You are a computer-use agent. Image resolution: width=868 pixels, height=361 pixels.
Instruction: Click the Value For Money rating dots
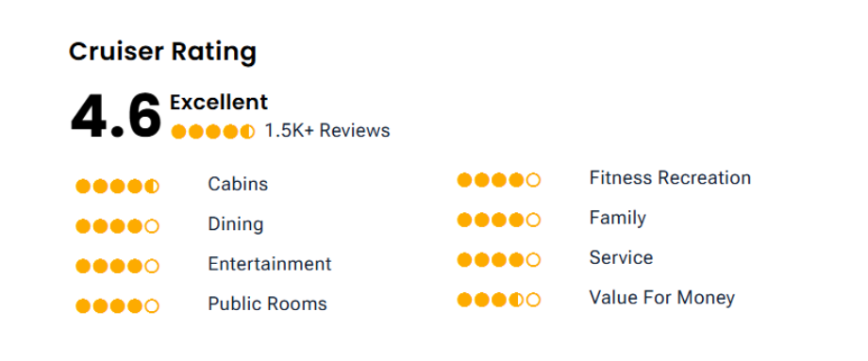point(499,300)
